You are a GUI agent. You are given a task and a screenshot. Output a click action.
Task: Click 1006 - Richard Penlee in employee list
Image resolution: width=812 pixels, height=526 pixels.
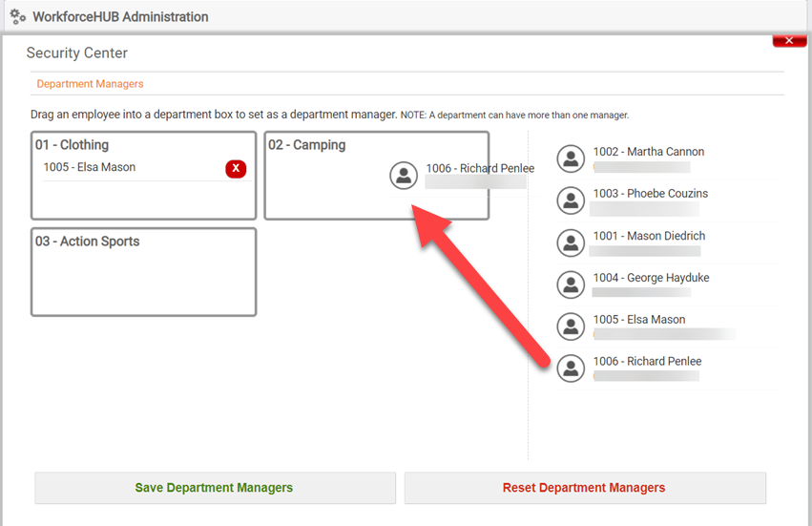click(647, 361)
